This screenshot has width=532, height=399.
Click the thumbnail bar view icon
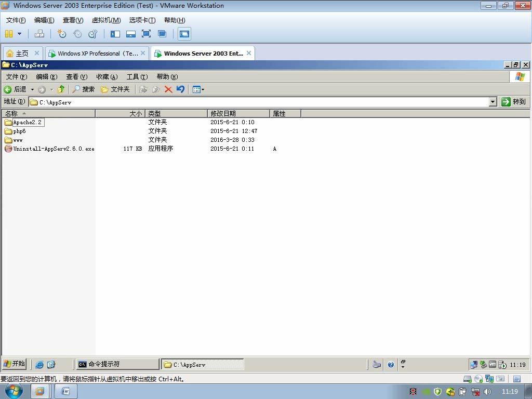tap(130, 34)
